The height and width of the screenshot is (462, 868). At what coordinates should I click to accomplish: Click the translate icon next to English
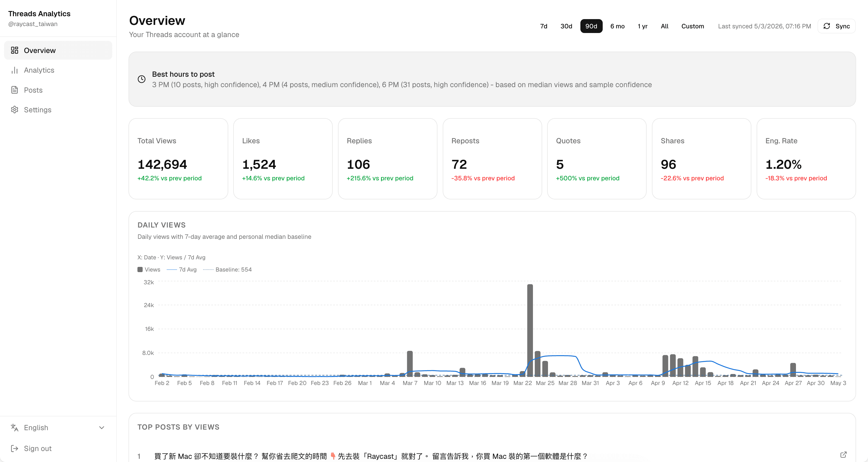[x=14, y=428]
